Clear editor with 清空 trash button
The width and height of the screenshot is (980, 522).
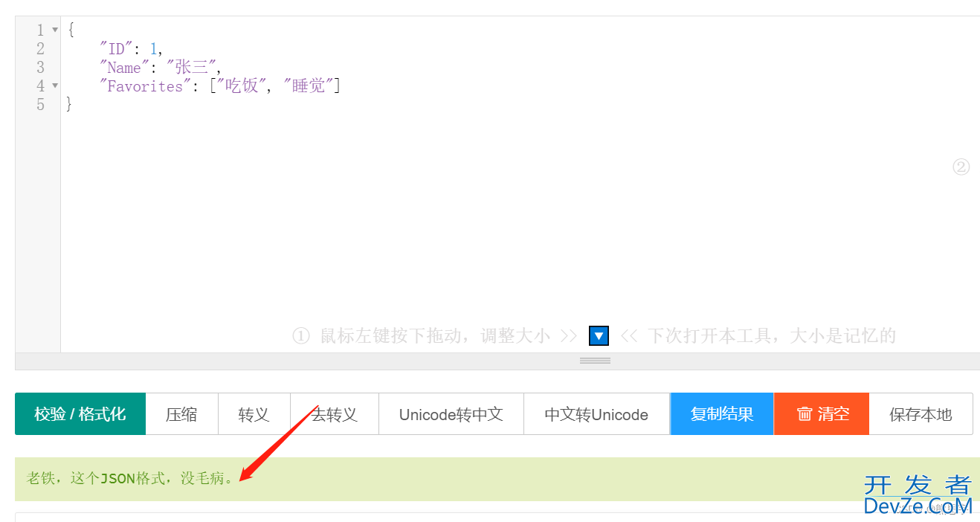pos(822,414)
